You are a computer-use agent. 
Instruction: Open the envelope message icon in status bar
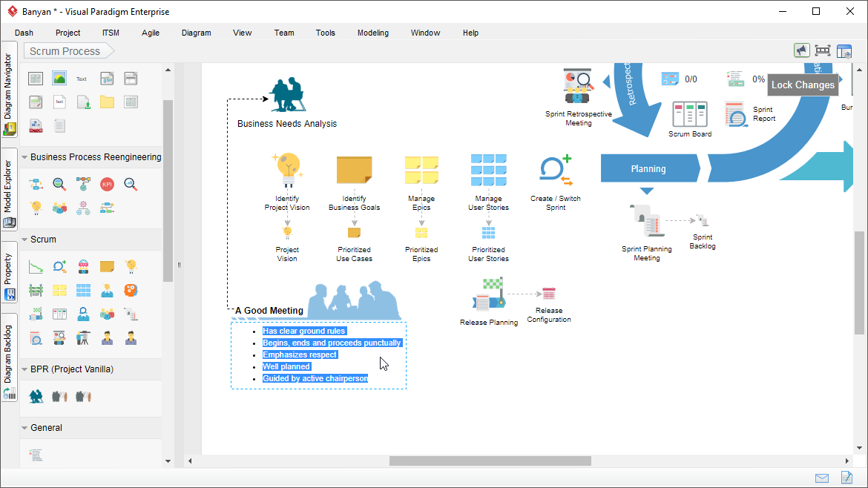tap(822, 478)
